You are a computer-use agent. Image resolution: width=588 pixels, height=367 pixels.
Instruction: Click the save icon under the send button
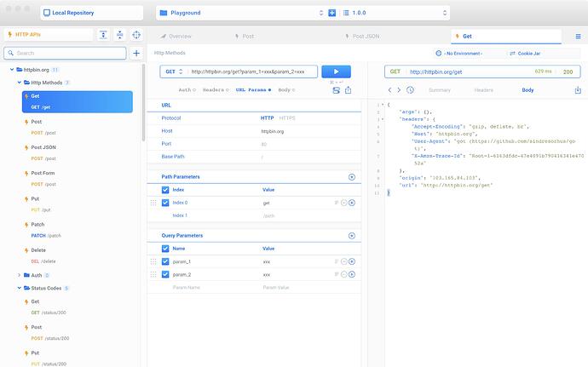[336, 89]
